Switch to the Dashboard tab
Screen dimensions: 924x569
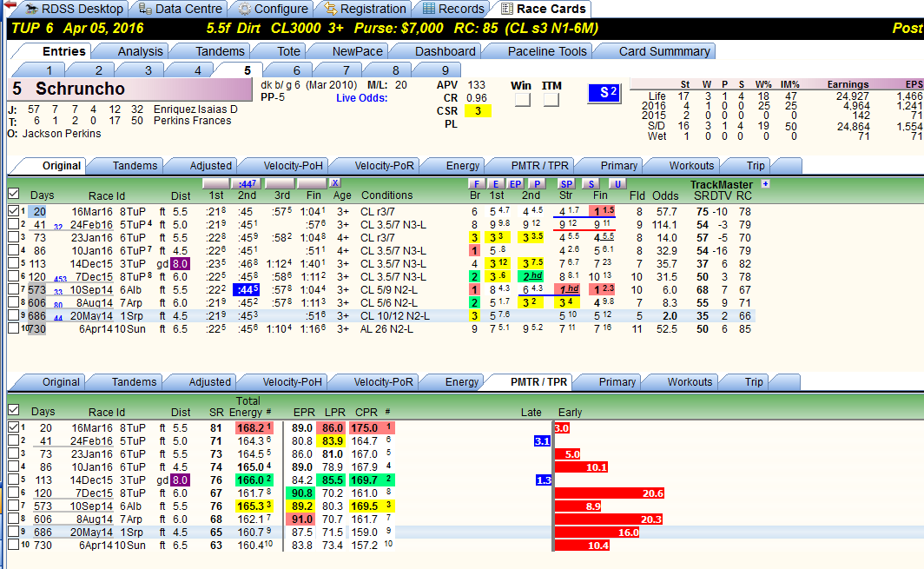pos(445,51)
